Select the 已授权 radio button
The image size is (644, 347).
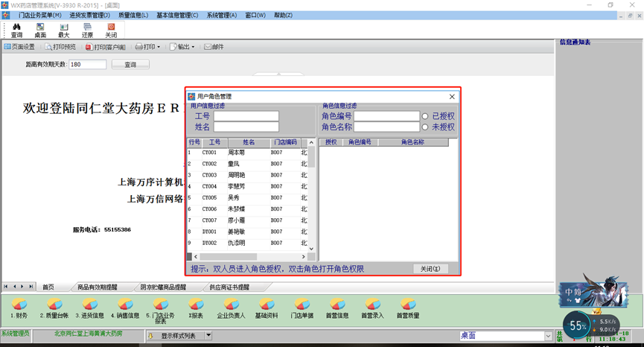click(x=425, y=116)
